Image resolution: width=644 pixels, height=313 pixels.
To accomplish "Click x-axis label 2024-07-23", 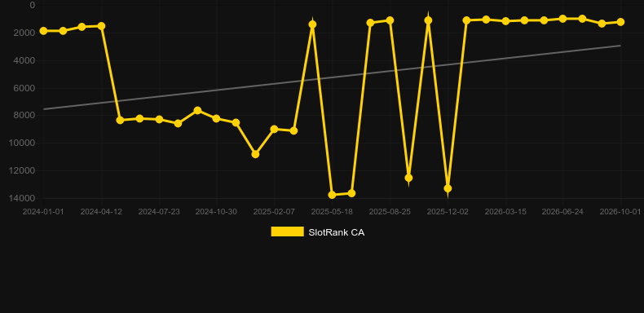I will 159,212.
